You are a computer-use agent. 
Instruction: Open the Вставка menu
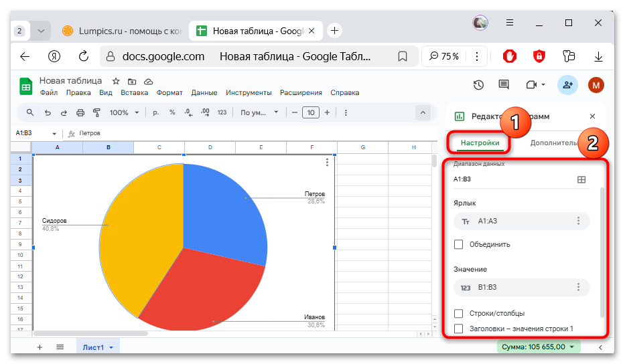click(x=134, y=93)
